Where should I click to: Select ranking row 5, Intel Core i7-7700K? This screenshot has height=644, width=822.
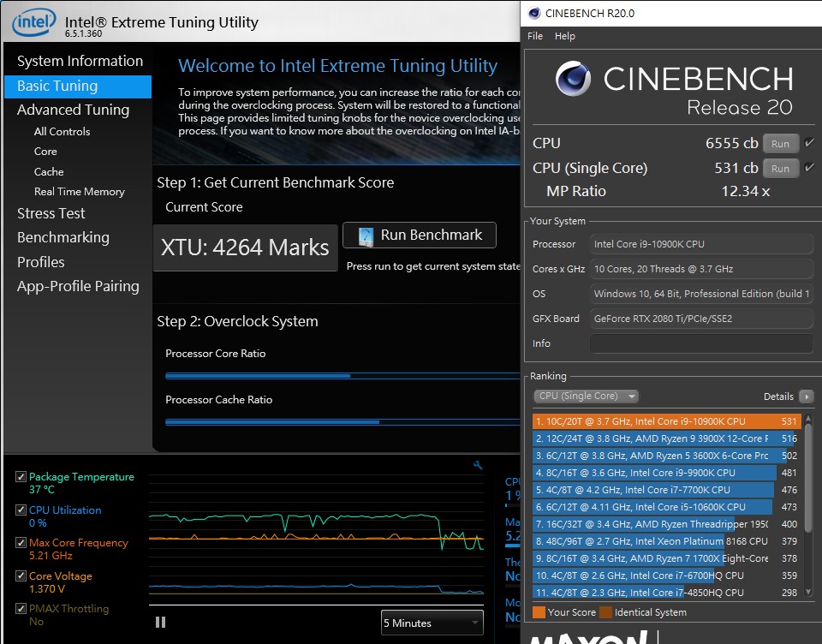coord(666,490)
